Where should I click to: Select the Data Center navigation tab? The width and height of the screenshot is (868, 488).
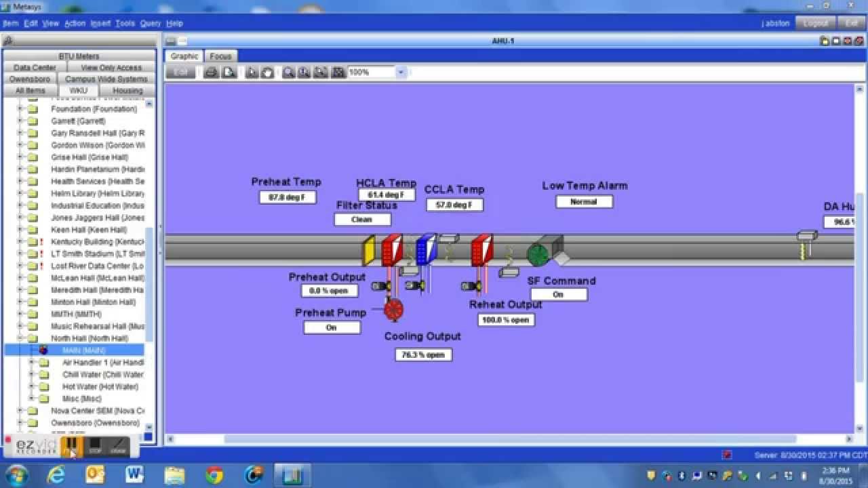pyautogui.click(x=35, y=68)
